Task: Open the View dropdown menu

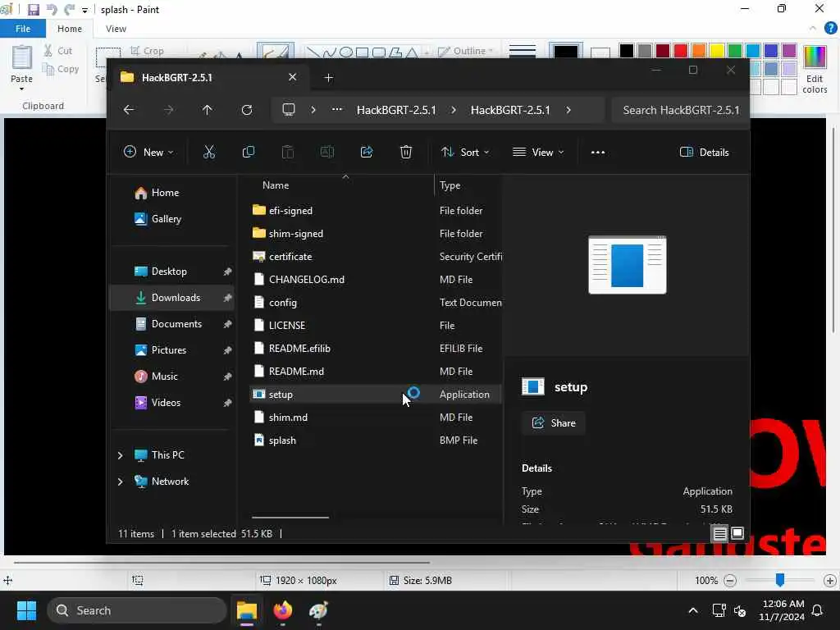Action: point(538,152)
